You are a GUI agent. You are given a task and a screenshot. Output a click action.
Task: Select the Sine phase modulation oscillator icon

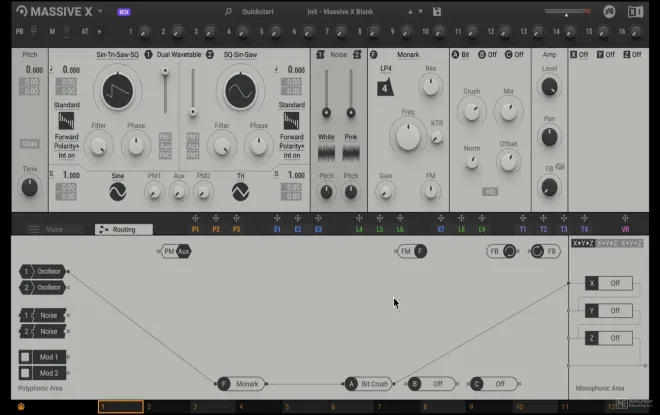pos(117,192)
